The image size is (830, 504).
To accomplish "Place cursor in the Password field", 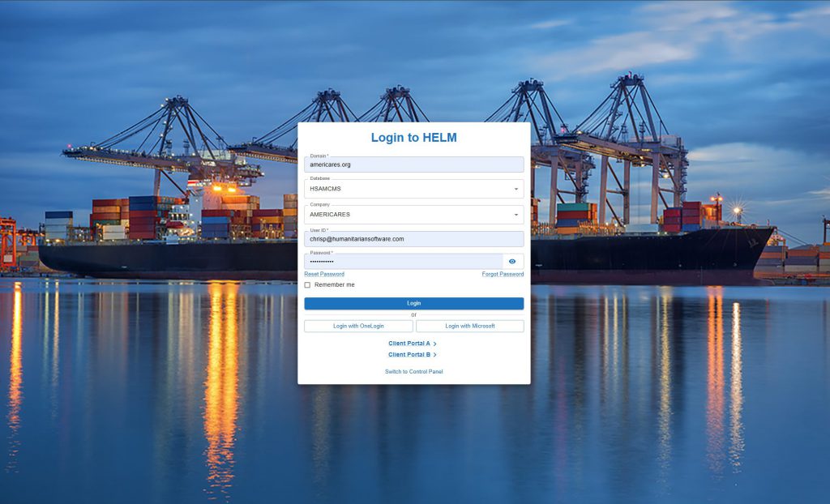I will 401,262.
